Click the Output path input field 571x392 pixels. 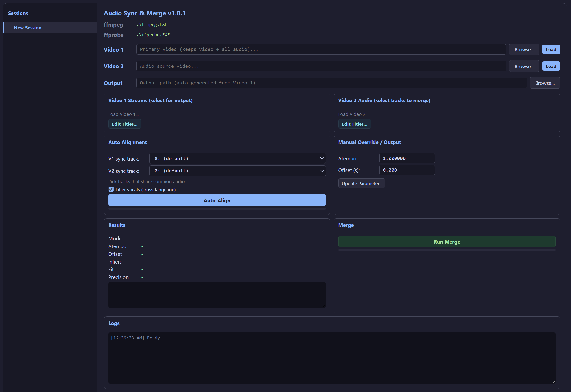331,83
